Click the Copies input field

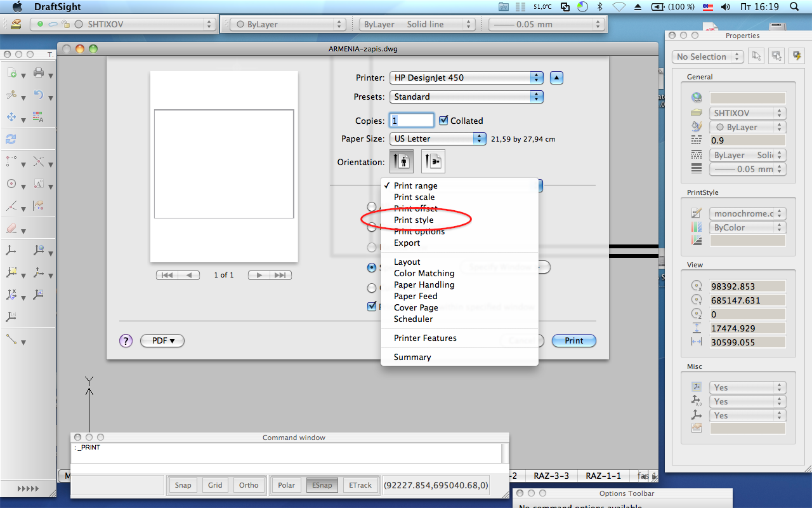[x=412, y=120]
